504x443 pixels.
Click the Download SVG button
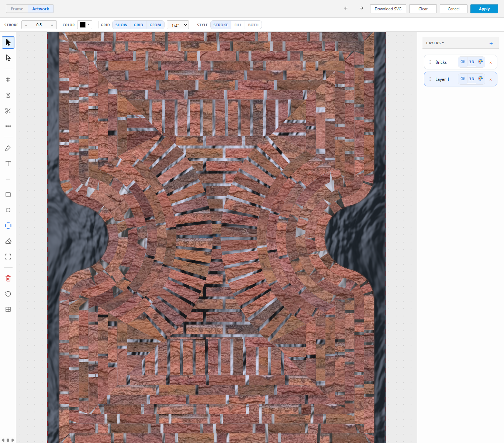(388, 9)
